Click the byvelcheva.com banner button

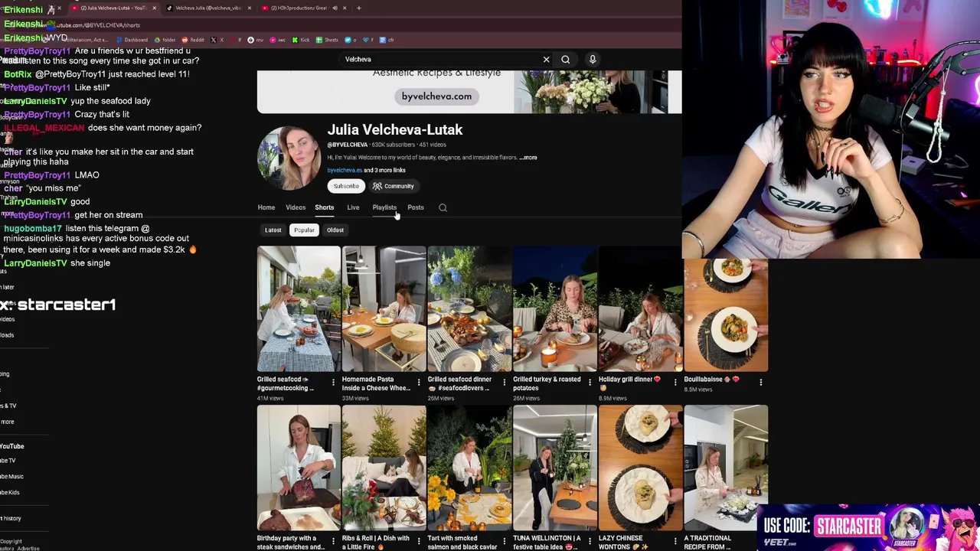pyautogui.click(x=436, y=96)
